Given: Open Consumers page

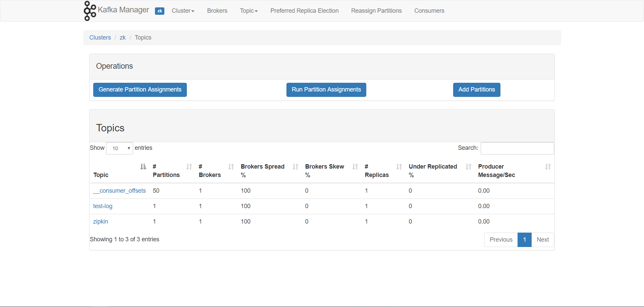Looking at the screenshot, I should [429, 11].
